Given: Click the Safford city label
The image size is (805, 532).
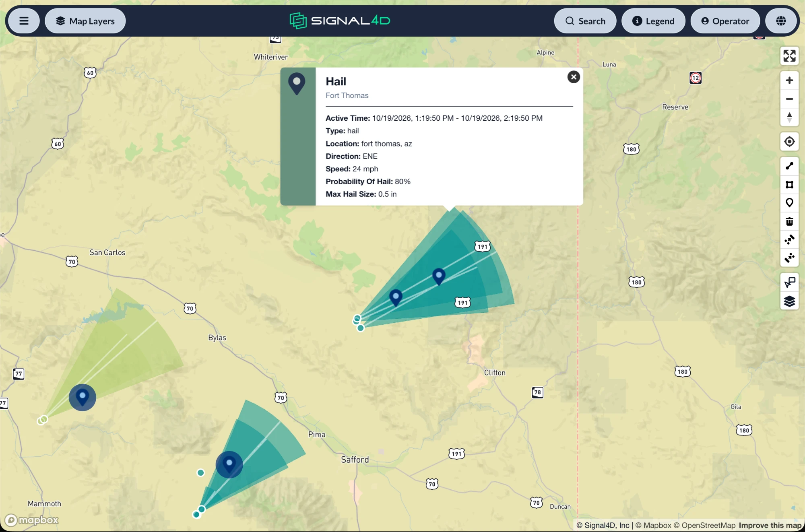Looking at the screenshot, I should pos(355,460).
